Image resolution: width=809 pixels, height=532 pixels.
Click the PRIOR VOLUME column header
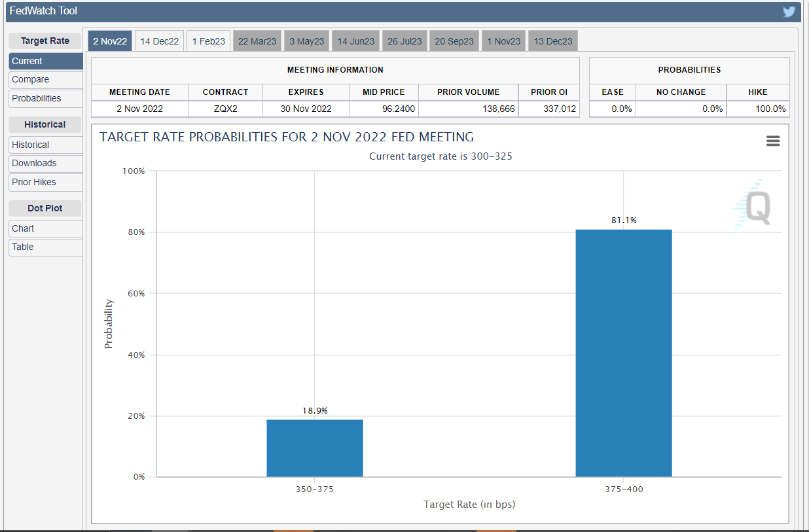[x=468, y=92]
